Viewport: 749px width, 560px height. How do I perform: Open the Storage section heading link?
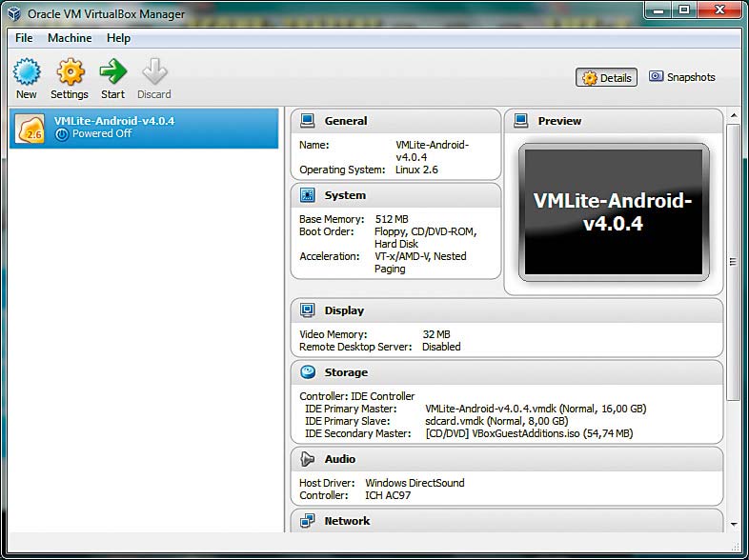[346, 372]
